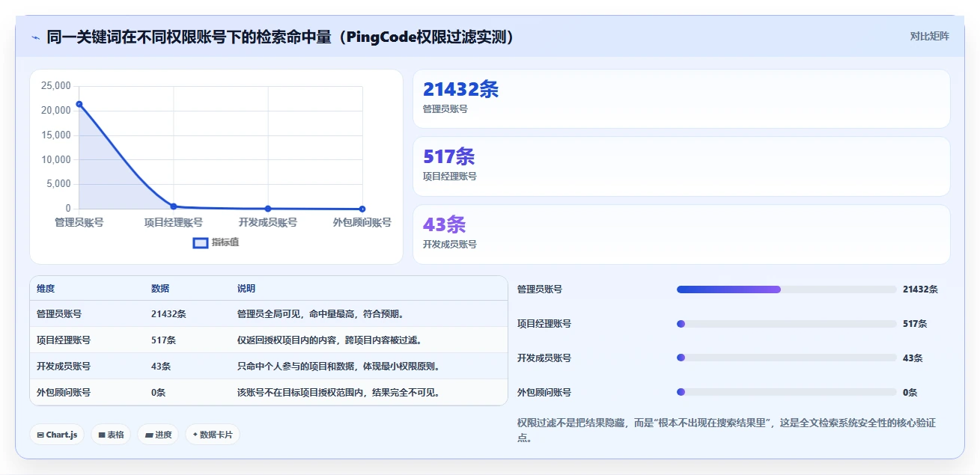Click the 21432条 table cell
The width and height of the screenshot is (980, 475).
coord(168,314)
